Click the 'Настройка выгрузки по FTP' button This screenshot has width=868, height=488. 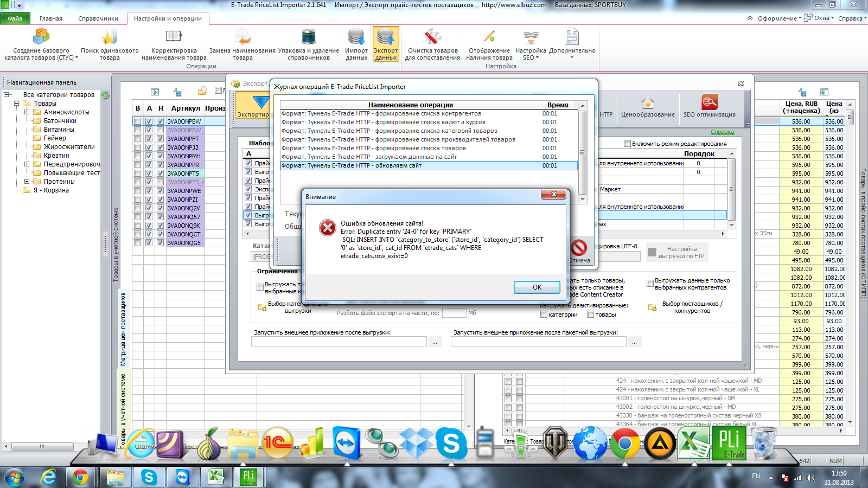[x=678, y=252]
